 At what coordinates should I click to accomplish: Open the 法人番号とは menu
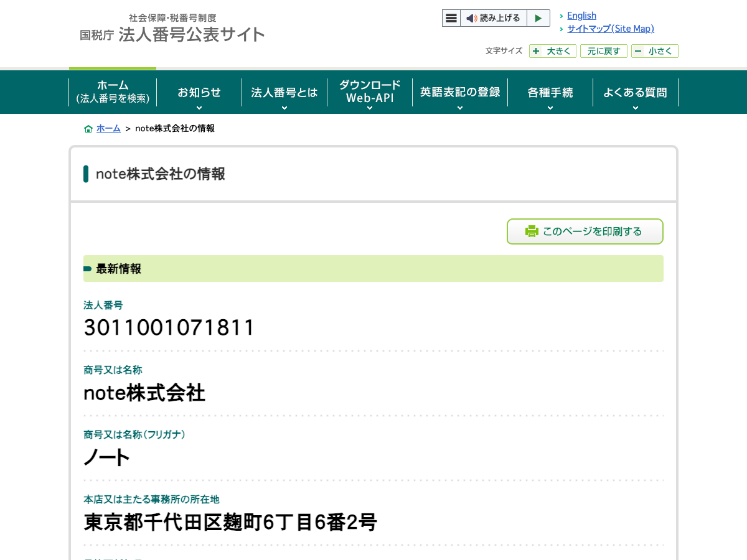[x=284, y=92]
